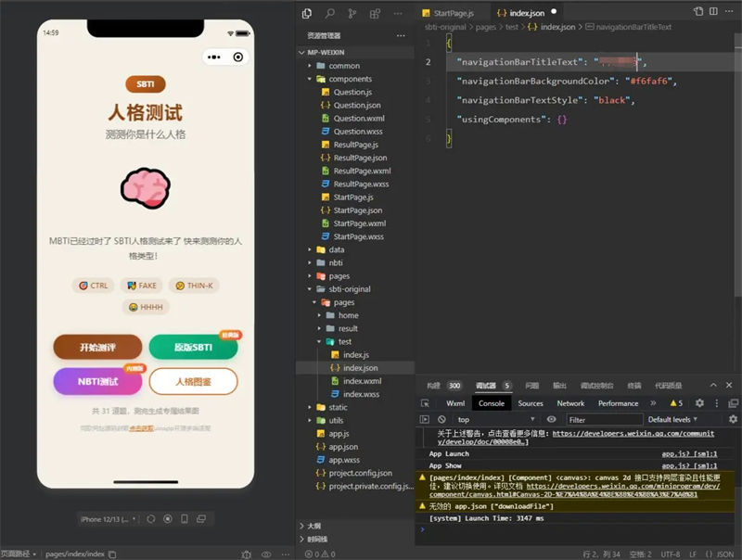This screenshot has width=742, height=560.
Task: Clear the console with the block icon
Action: click(x=441, y=420)
